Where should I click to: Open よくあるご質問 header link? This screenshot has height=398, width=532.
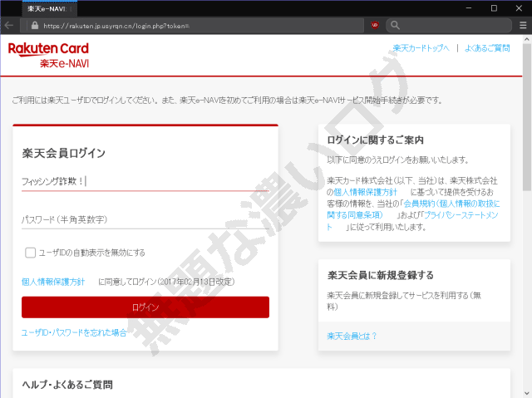487,48
